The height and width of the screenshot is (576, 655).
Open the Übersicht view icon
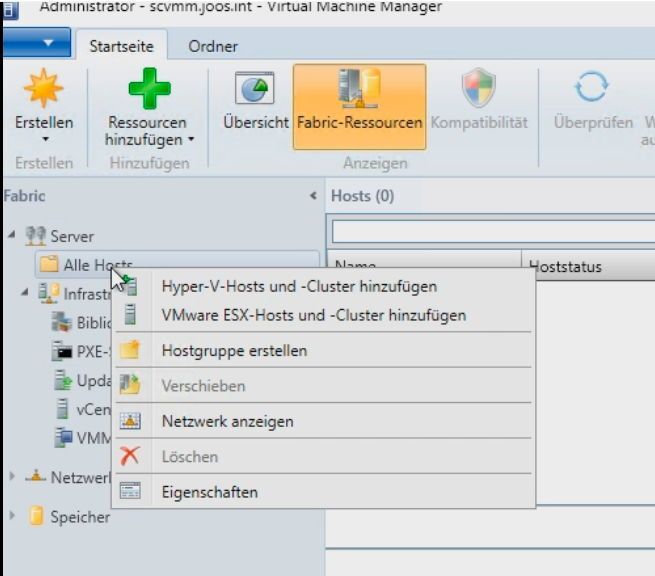(254, 88)
